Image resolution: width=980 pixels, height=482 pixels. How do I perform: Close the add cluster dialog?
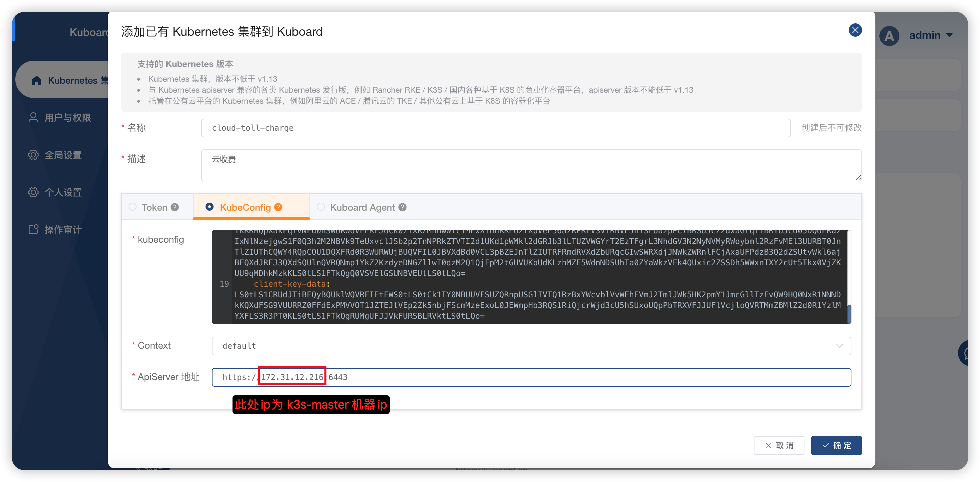click(855, 30)
